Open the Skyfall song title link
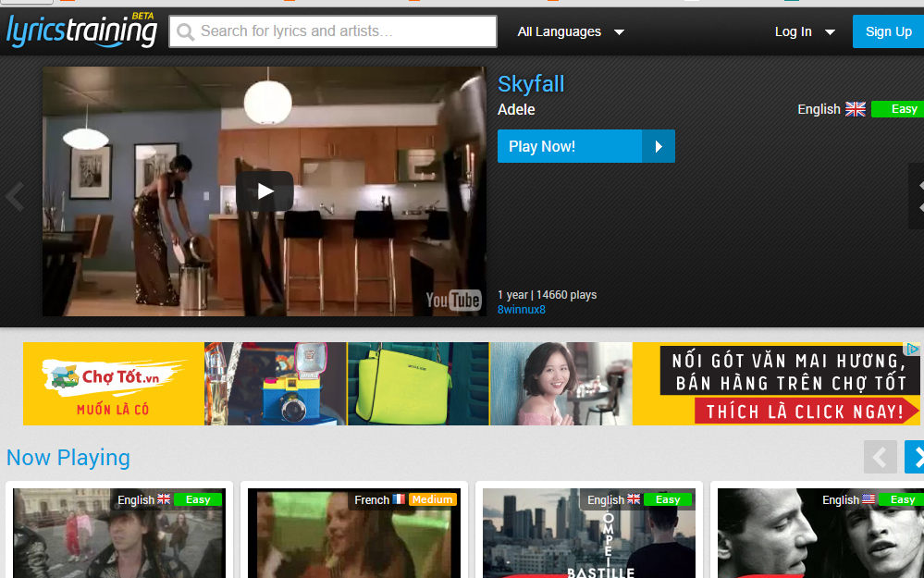Viewport: 924px width, 578px height. pos(531,83)
